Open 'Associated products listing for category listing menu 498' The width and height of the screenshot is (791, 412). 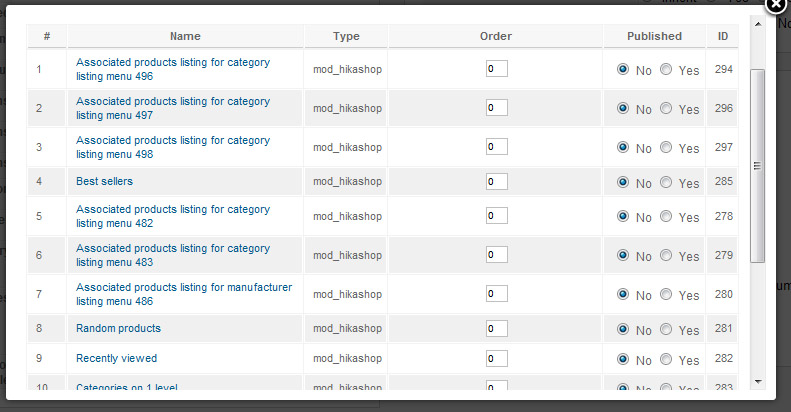pos(173,147)
